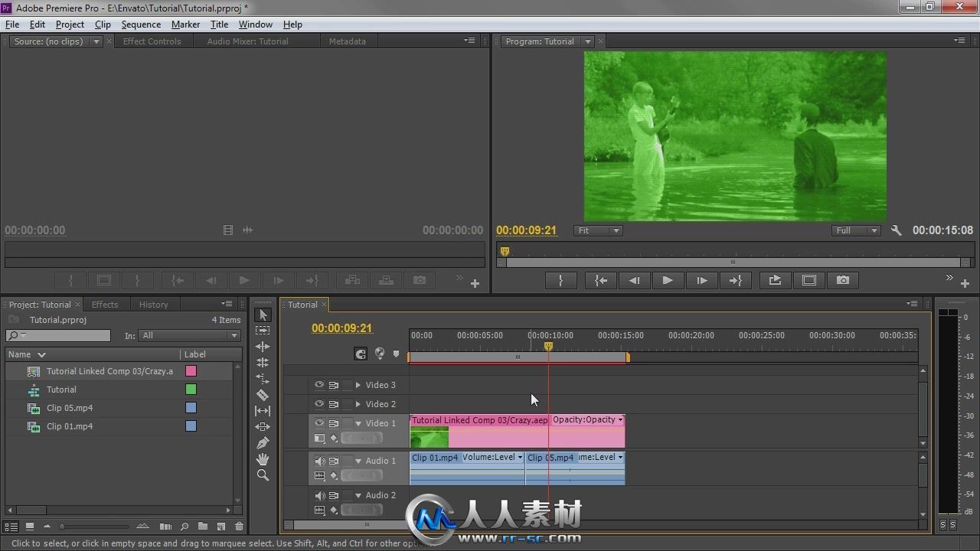Choose the Rolling Edit tool

[263, 363]
